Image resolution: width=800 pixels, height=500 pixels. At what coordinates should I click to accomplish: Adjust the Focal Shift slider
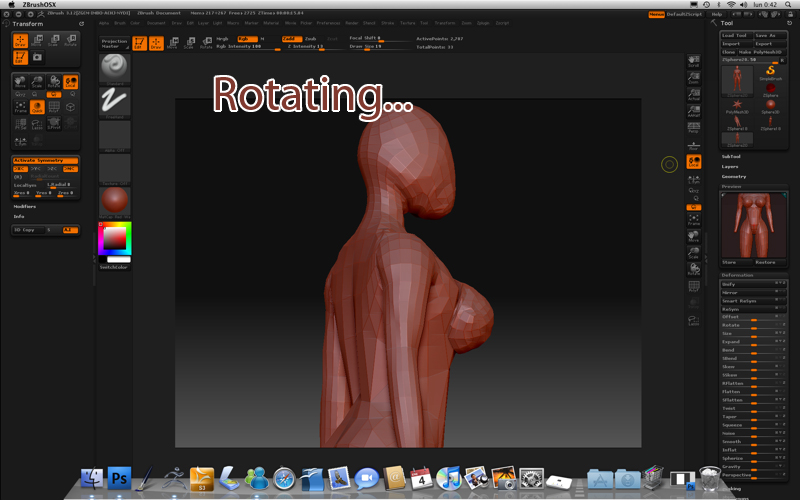click(x=379, y=38)
